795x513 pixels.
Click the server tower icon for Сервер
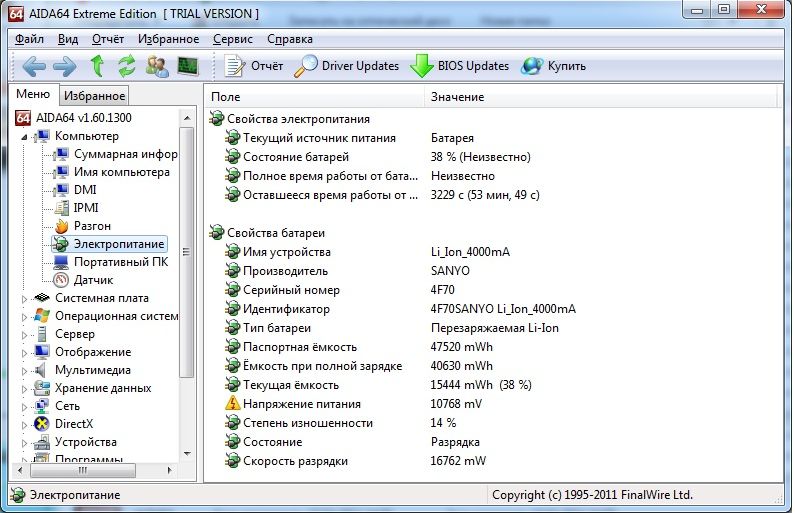coord(42,334)
